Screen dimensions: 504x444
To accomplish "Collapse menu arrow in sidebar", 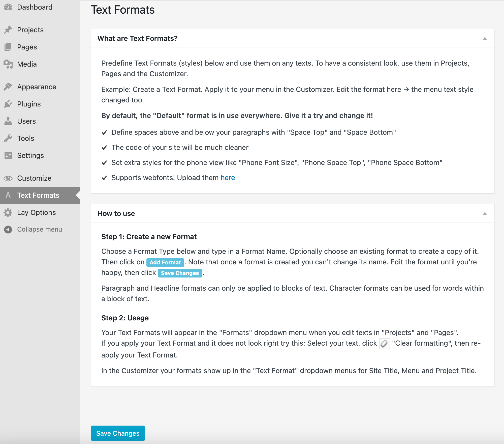I will point(8,229).
